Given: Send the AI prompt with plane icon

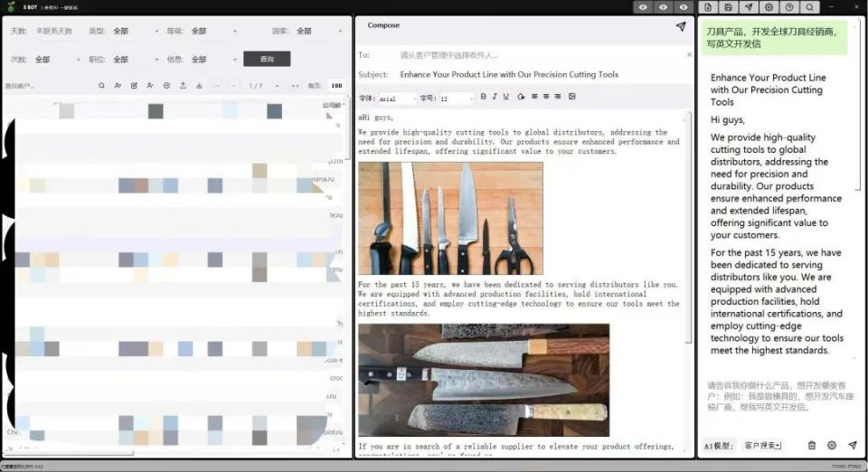Looking at the screenshot, I should click(853, 446).
